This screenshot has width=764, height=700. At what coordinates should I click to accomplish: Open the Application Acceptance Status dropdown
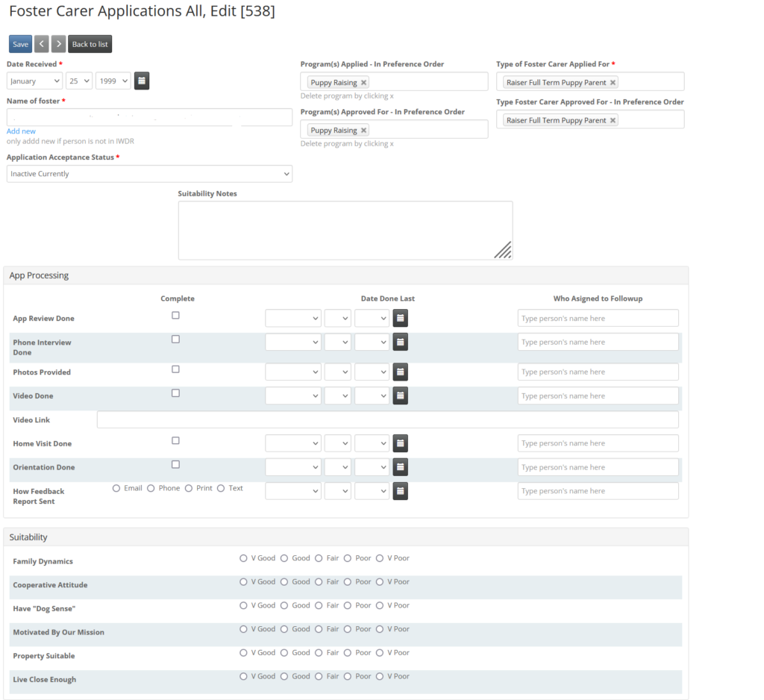tap(149, 174)
